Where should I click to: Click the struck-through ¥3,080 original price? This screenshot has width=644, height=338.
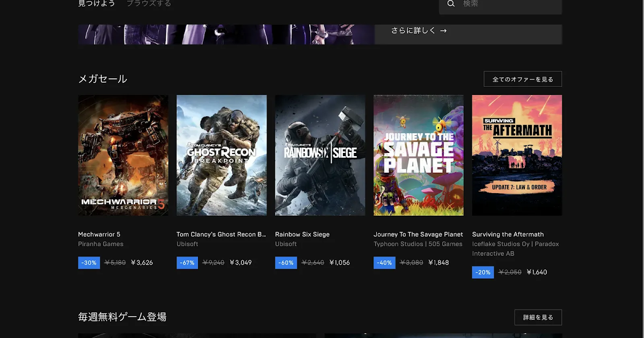point(412,263)
